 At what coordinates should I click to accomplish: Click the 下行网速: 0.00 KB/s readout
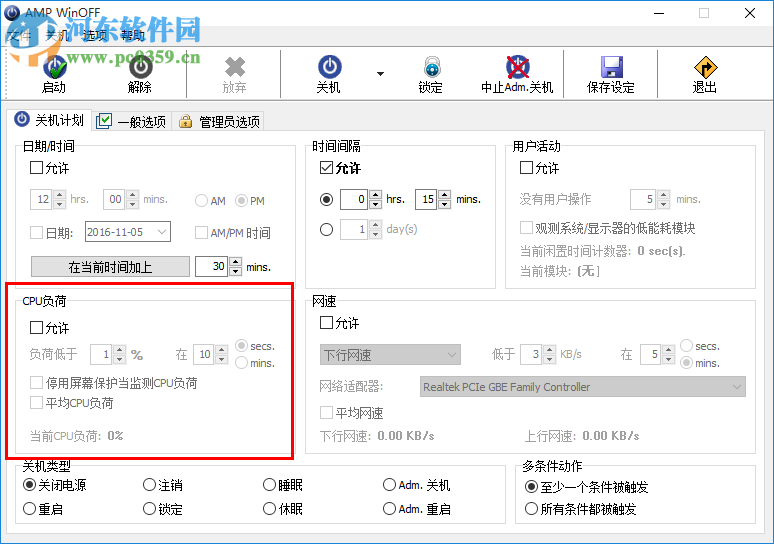pyautogui.click(x=377, y=436)
